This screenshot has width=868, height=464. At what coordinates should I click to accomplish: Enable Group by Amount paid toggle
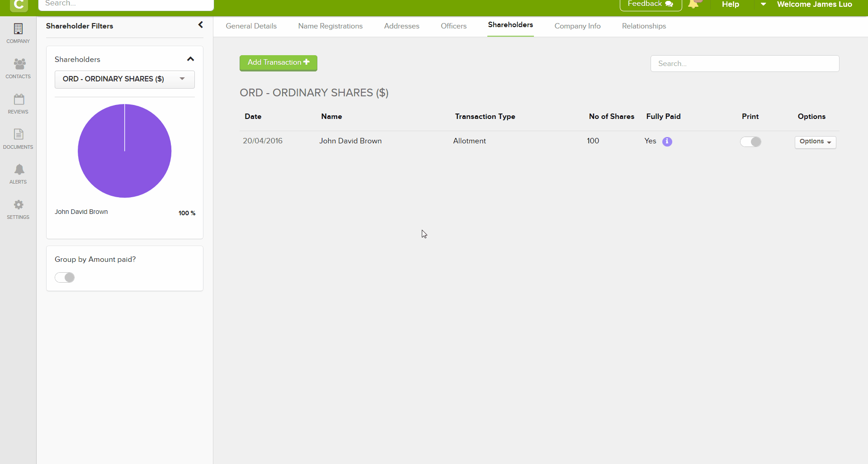pos(65,277)
